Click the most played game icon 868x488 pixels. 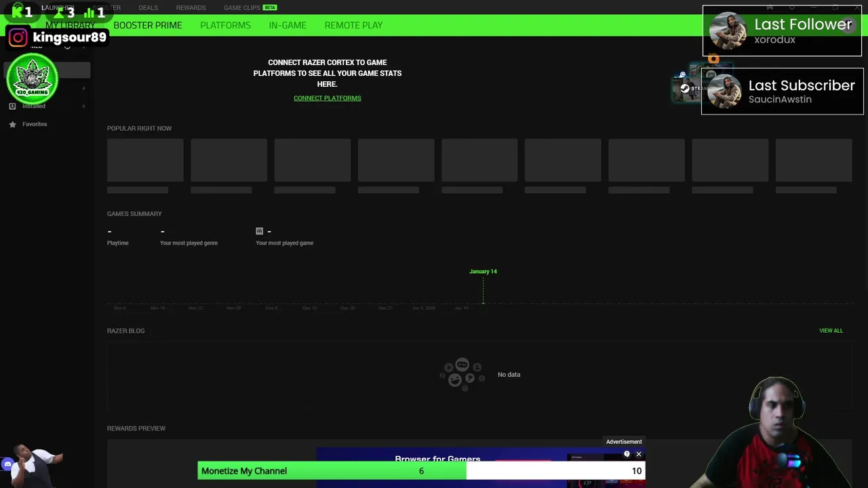pos(259,231)
